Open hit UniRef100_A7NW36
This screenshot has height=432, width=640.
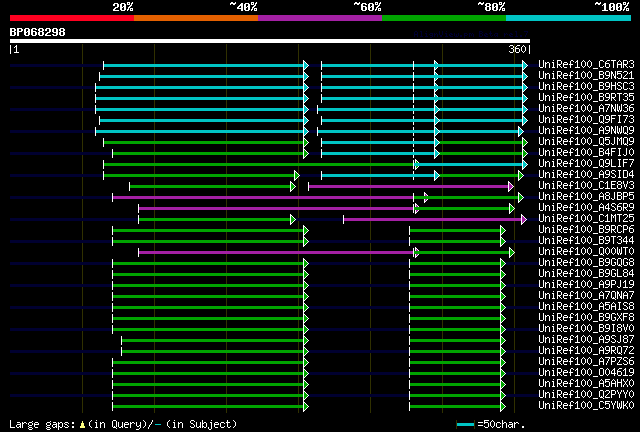(x=586, y=109)
